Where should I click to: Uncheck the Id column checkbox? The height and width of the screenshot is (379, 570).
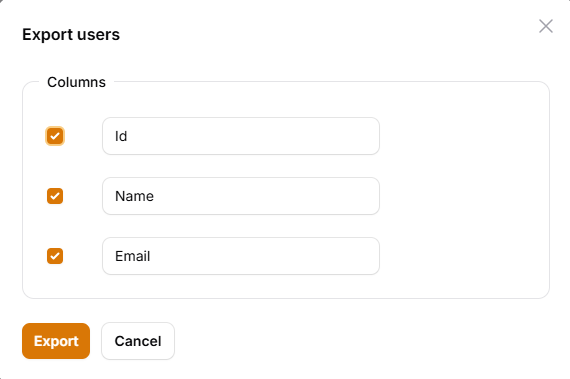(x=55, y=136)
